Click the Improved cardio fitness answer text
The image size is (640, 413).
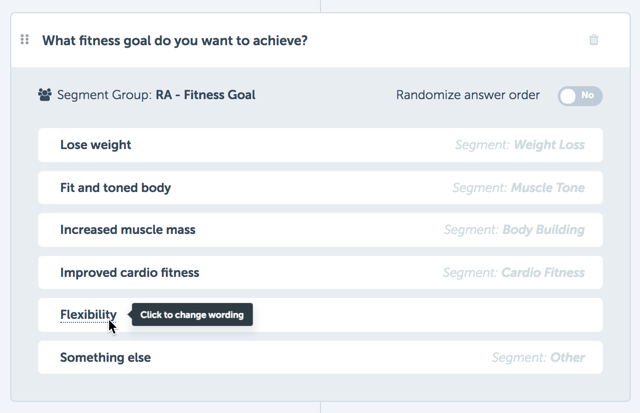(x=130, y=273)
